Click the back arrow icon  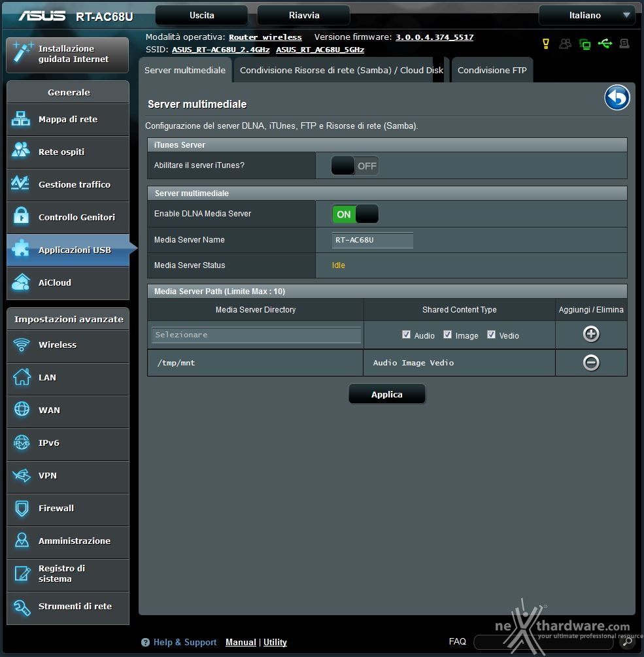pos(617,97)
